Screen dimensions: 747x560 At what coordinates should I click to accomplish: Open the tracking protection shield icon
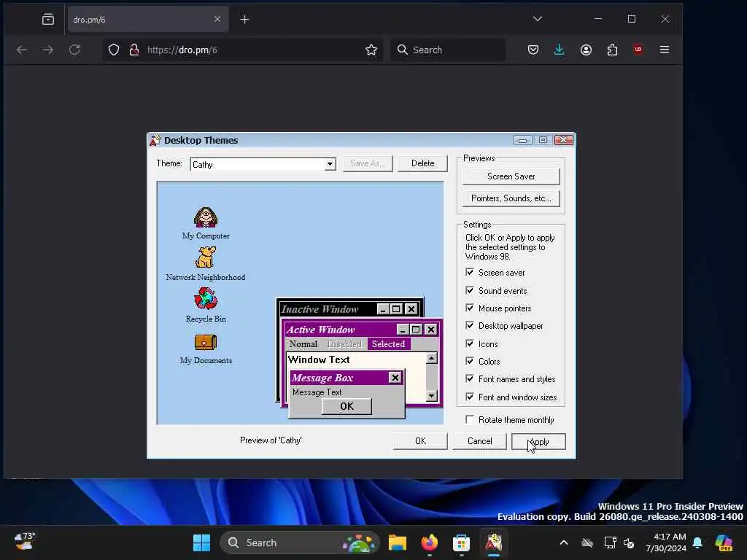click(x=113, y=50)
